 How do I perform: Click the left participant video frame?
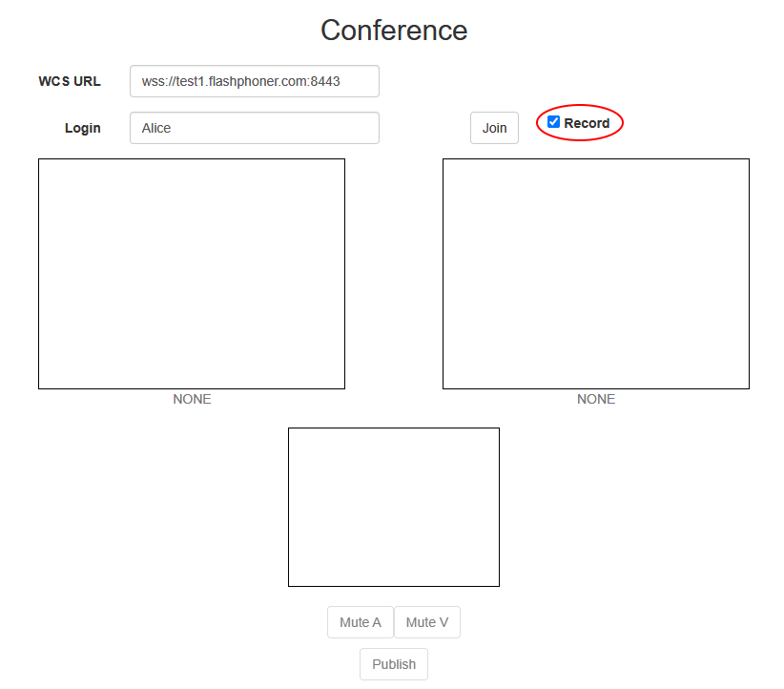(x=192, y=274)
